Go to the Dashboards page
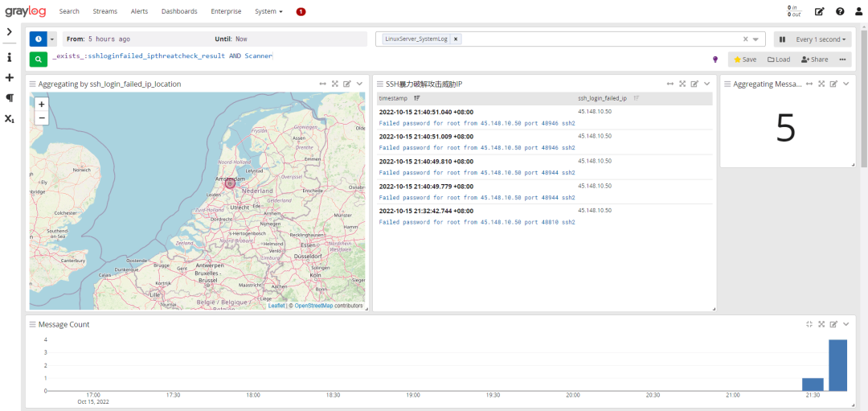 click(x=179, y=11)
